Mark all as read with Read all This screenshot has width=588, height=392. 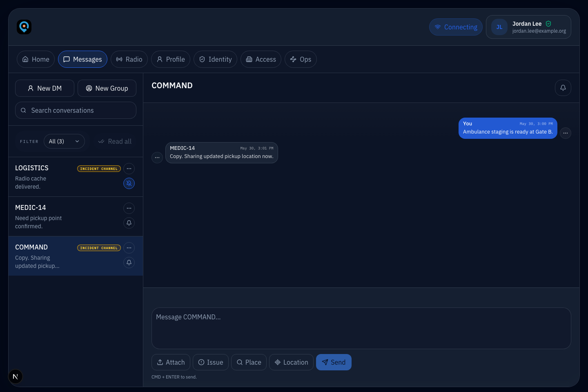[115, 141]
